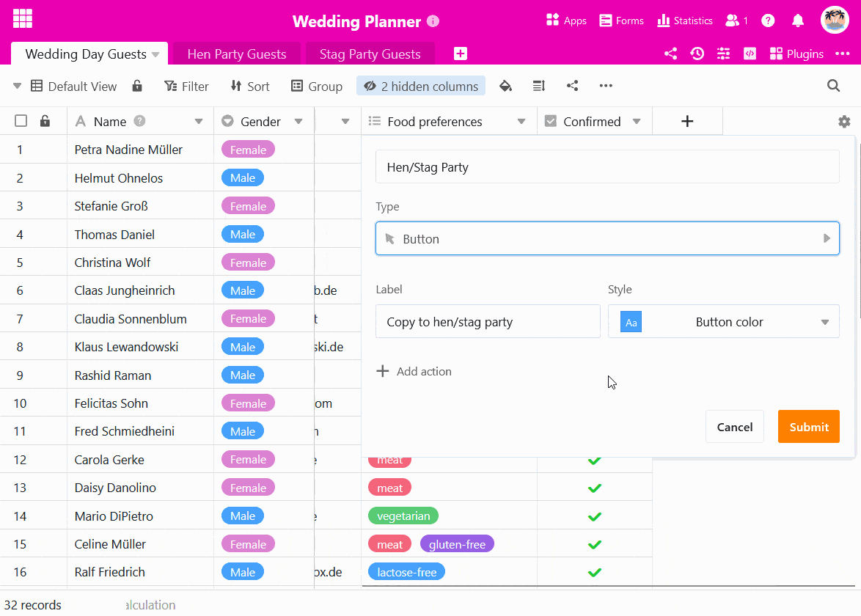
Task: Click the settings gear icon beside columns
Action: coord(844,122)
